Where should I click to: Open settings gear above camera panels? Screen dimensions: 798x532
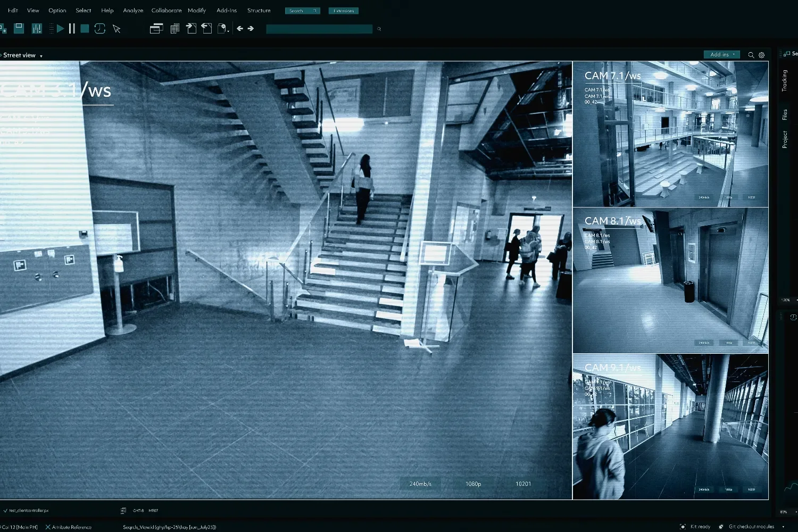pos(762,55)
